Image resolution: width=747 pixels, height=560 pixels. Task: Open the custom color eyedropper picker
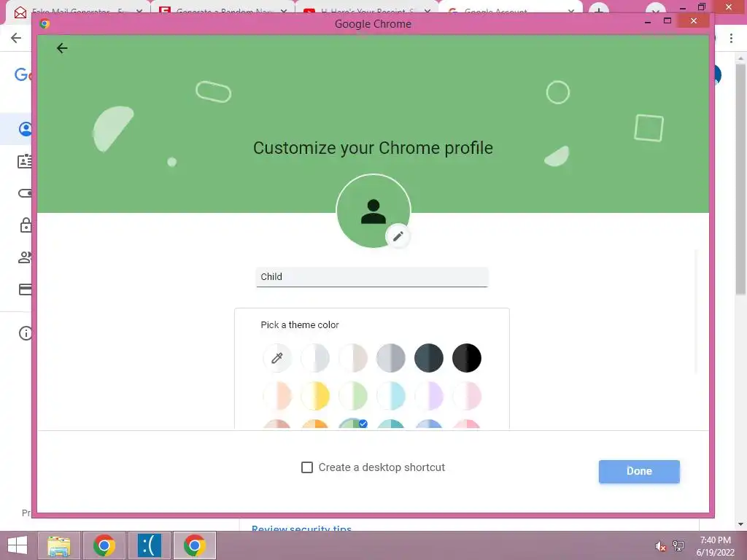pos(276,357)
